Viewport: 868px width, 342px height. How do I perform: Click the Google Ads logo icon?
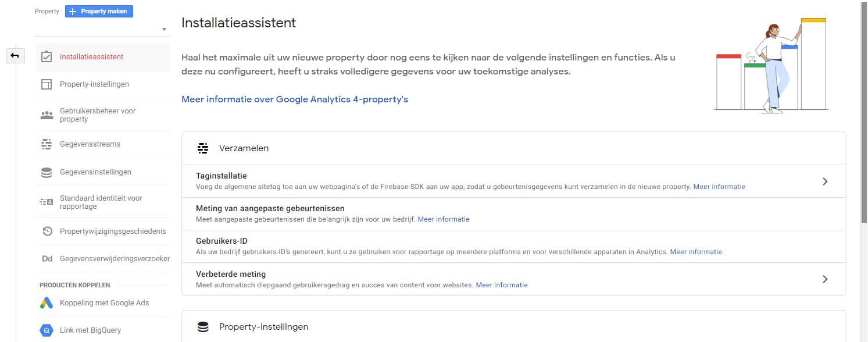47,303
